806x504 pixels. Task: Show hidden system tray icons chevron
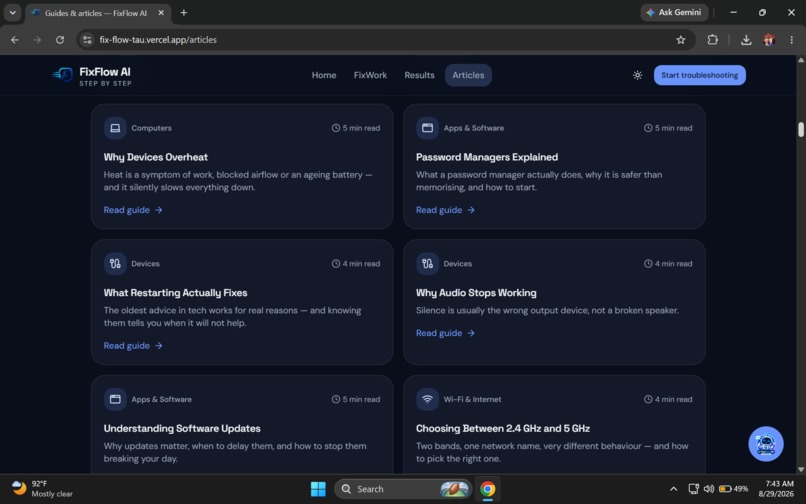click(673, 489)
